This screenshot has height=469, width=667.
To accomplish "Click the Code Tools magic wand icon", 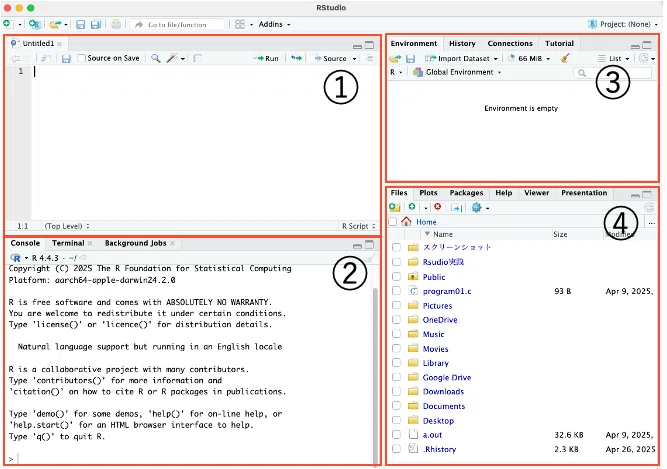I will [x=172, y=58].
